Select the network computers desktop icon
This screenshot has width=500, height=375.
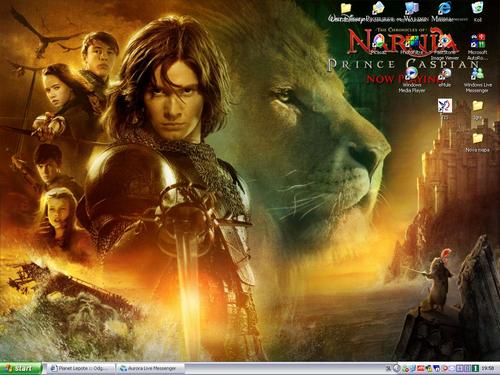click(x=412, y=11)
